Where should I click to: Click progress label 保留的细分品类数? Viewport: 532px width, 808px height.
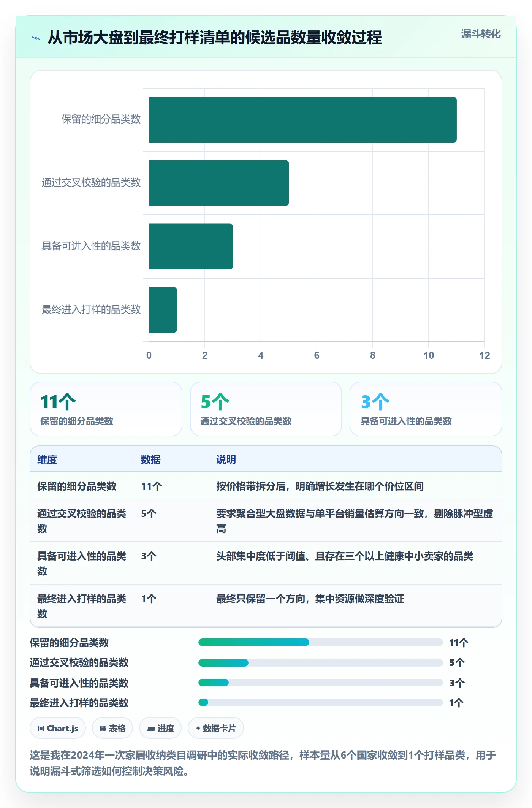(70, 643)
